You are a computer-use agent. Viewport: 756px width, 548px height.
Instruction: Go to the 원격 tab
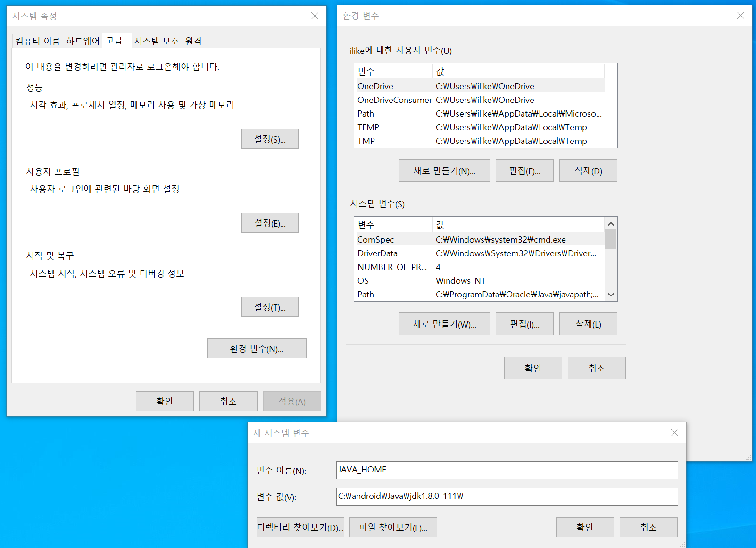click(x=193, y=41)
